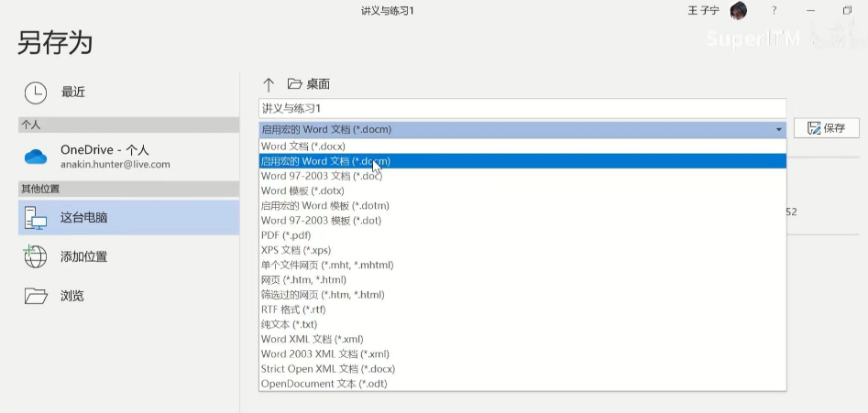Image resolution: width=868 pixels, height=413 pixels.
Task: Select Word 2003 XML 文档 (*.xml)
Action: click(x=522, y=353)
